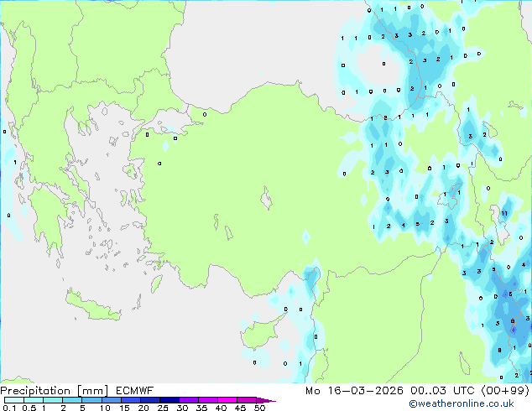
Task: Click the legend value '0.5'
Action: (29, 408)
